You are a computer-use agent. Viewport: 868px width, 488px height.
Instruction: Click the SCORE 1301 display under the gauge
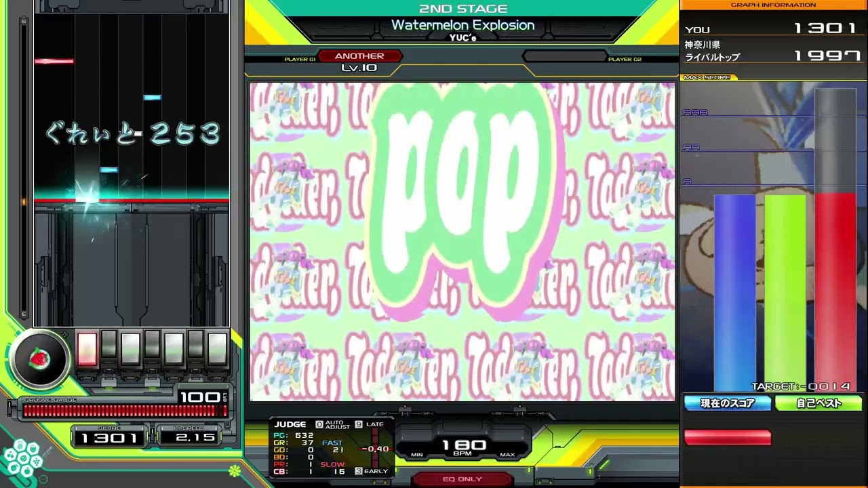coord(109,438)
